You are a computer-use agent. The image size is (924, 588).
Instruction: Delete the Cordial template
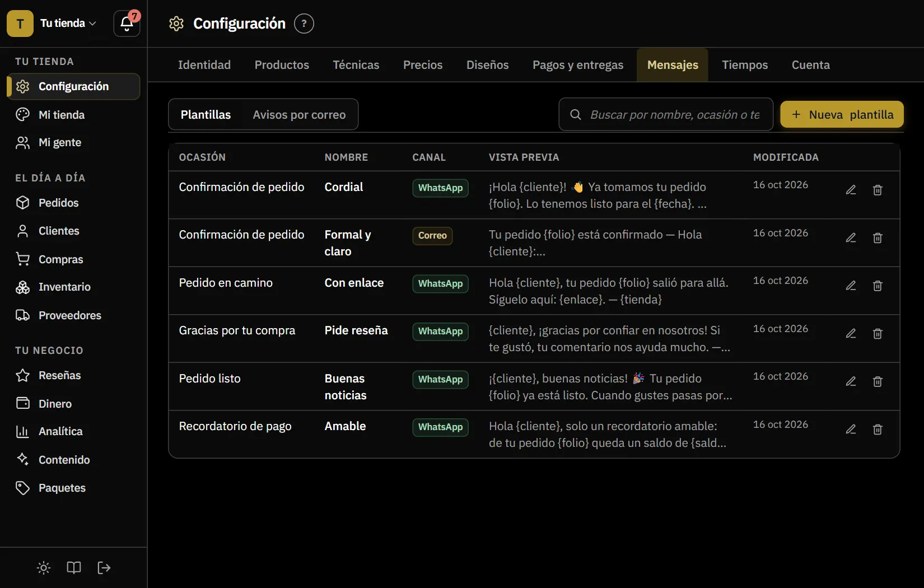coord(878,190)
